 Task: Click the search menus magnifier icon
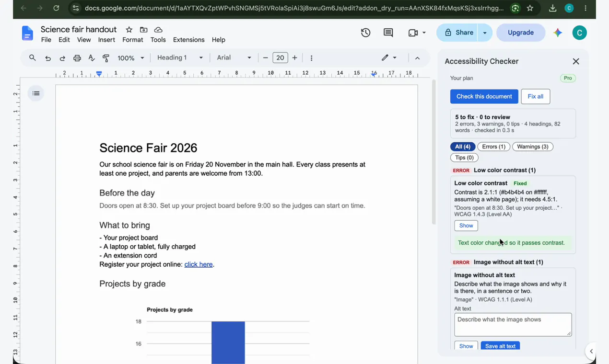click(33, 58)
